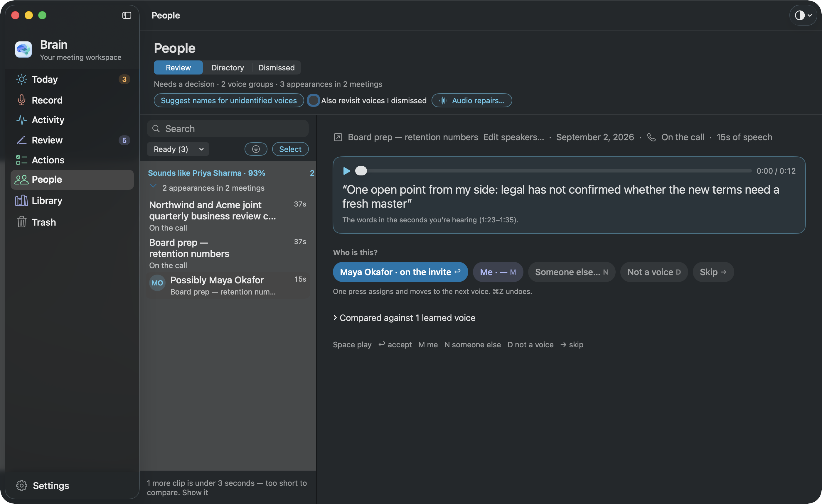Select People in the sidebar

coord(72,180)
